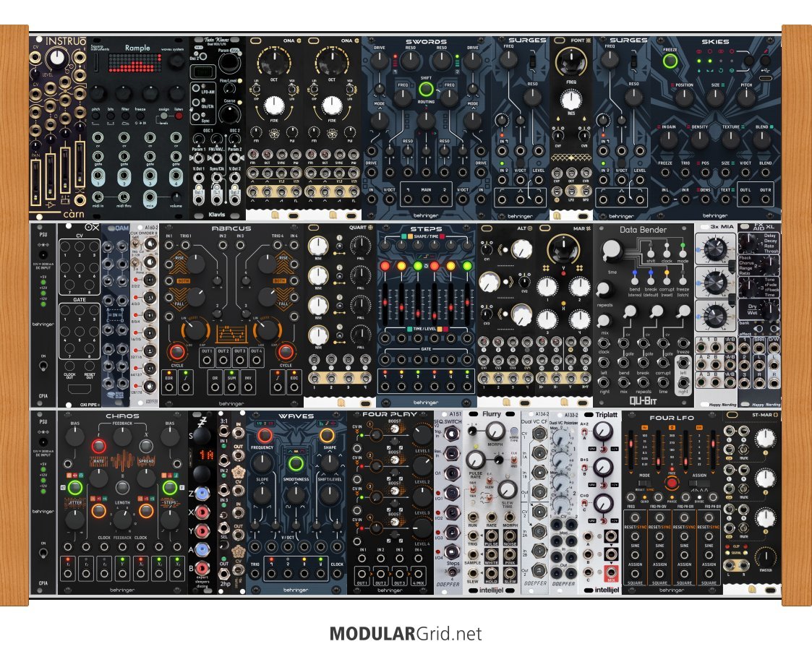Click the Chaos JITTER knob
This screenshot has height=649, width=812.
point(75,519)
